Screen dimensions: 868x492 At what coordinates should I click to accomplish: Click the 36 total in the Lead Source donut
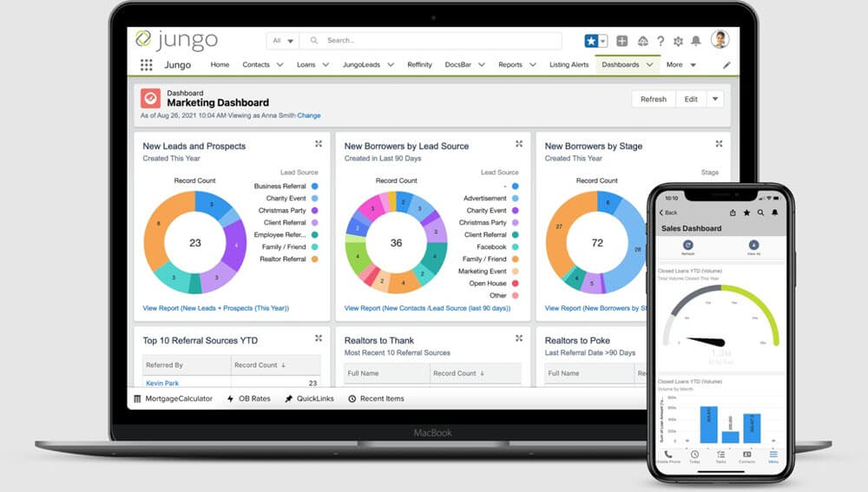tap(397, 243)
